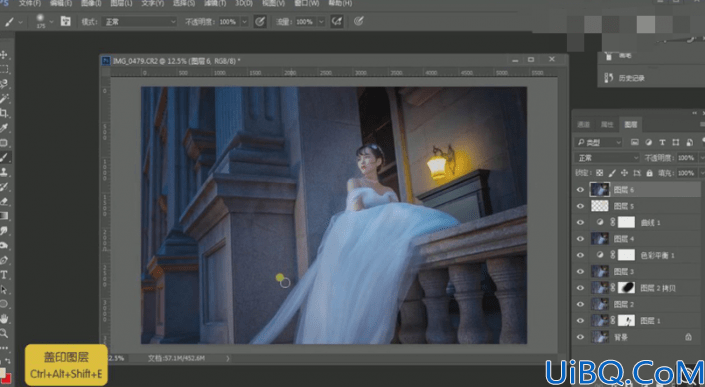Open the brush mode 正常 dropdown
The width and height of the screenshot is (705, 387).
click(x=140, y=22)
